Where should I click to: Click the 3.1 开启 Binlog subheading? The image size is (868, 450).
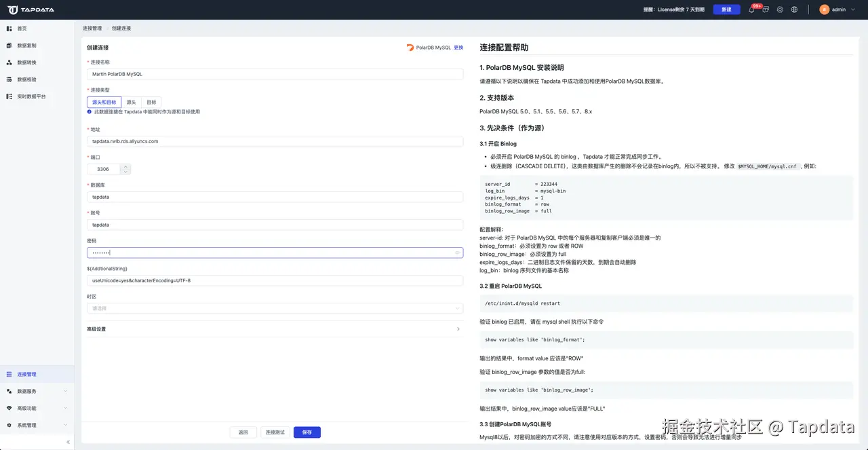click(x=498, y=144)
